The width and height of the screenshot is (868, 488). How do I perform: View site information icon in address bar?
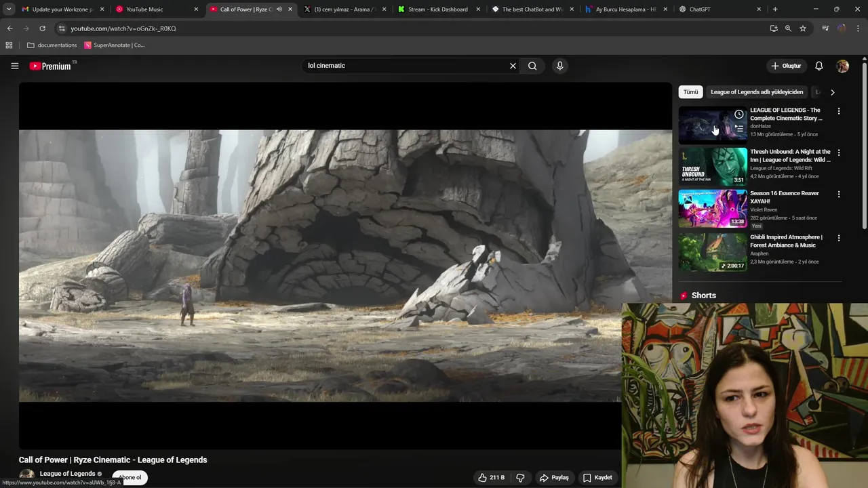(x=62, y=28)
